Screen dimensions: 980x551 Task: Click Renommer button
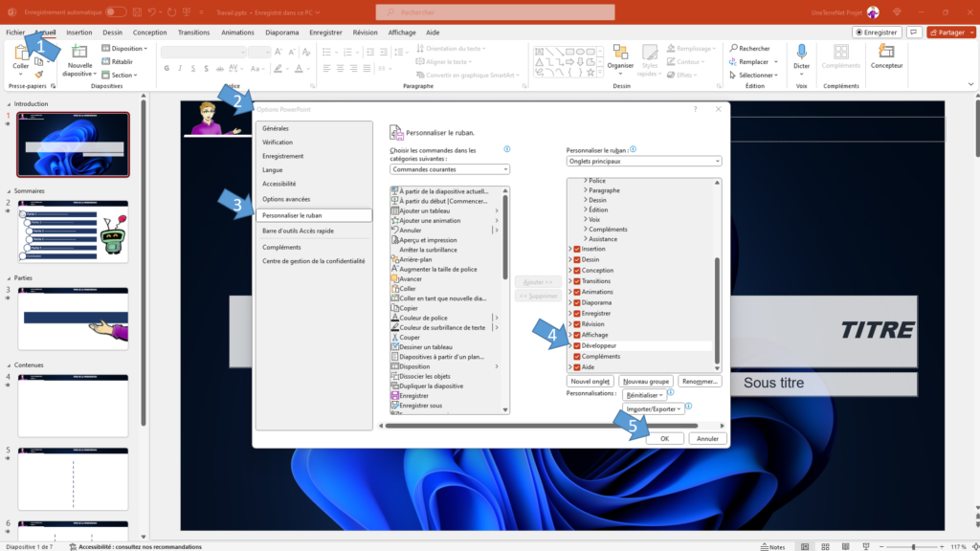(700, 381)
